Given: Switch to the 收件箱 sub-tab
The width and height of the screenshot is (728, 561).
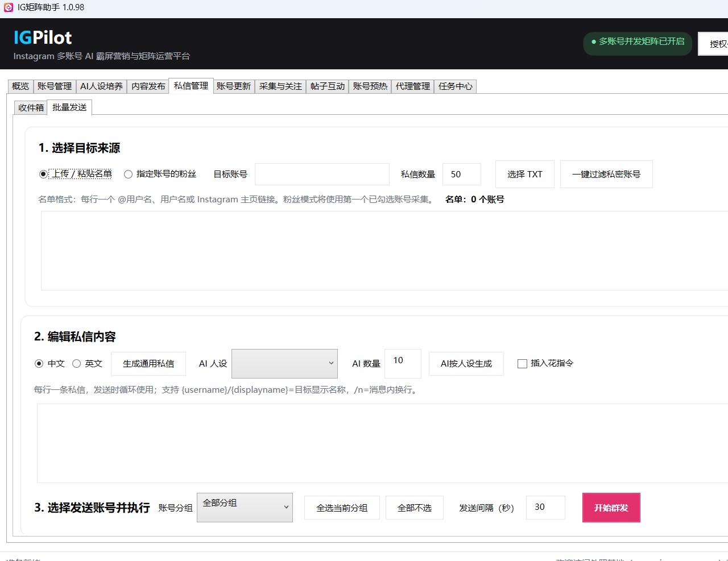Looking at the screenshot, I should click(x=31, y=107).
